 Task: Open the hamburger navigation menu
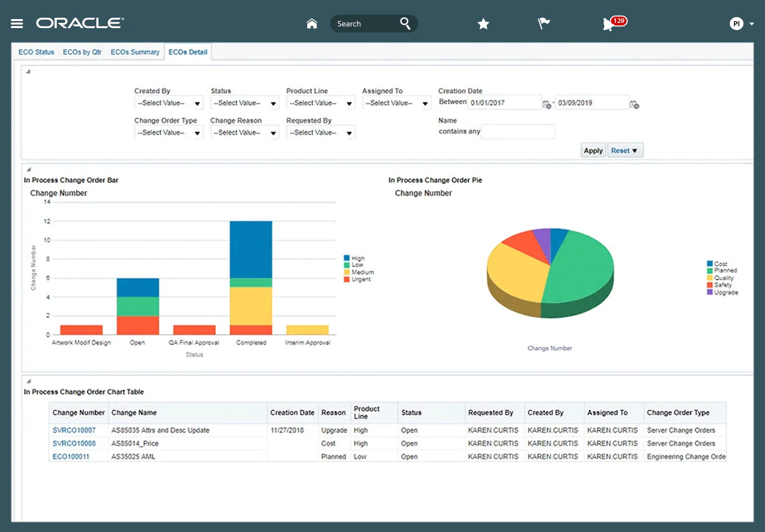point(17,24)
